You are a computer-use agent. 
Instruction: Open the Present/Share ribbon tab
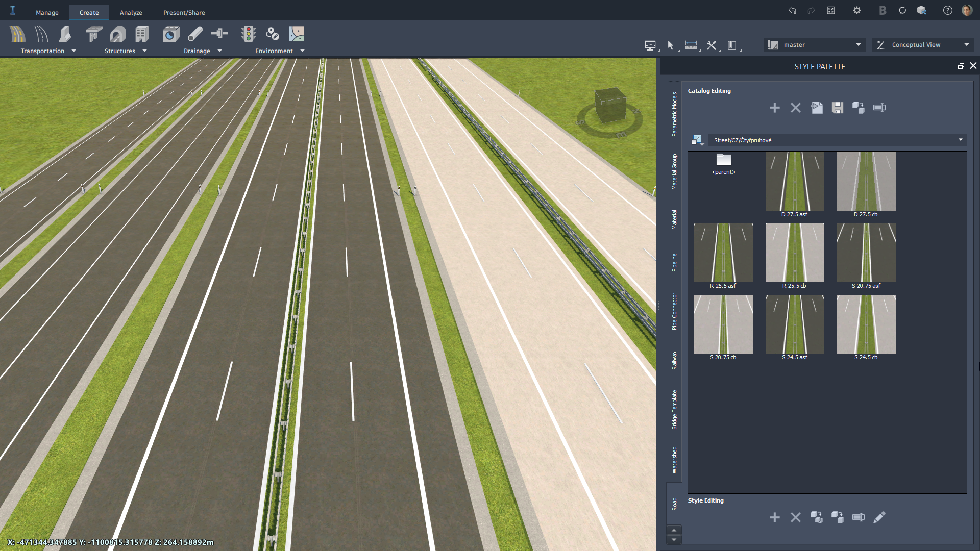click(x=184, y=12)
